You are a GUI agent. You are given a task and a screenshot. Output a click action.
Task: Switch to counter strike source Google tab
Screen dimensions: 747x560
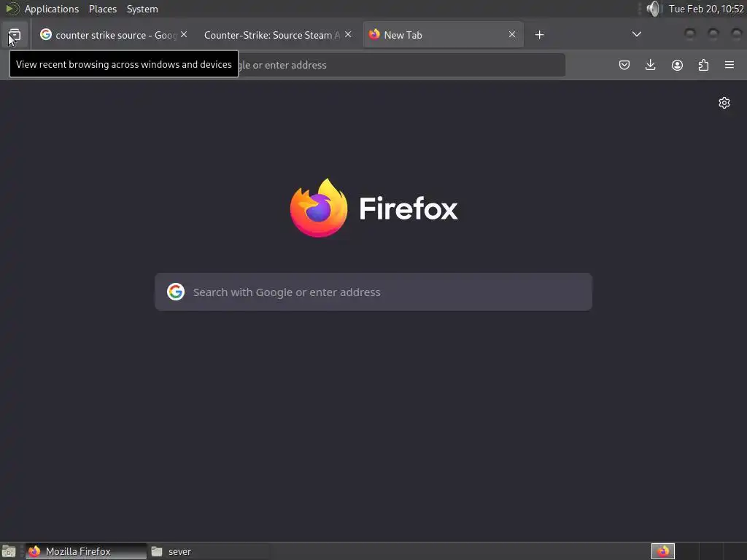tap(113, 35)
